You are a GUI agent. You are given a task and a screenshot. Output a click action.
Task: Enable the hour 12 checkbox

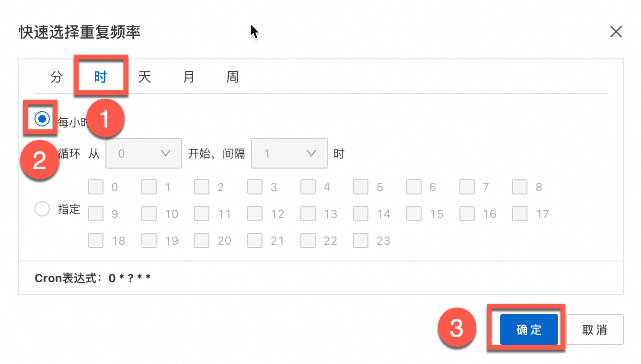(255, 214)
